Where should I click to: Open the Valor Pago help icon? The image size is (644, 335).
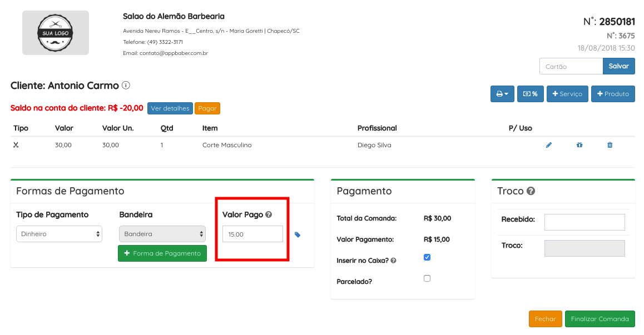(269, 214)
